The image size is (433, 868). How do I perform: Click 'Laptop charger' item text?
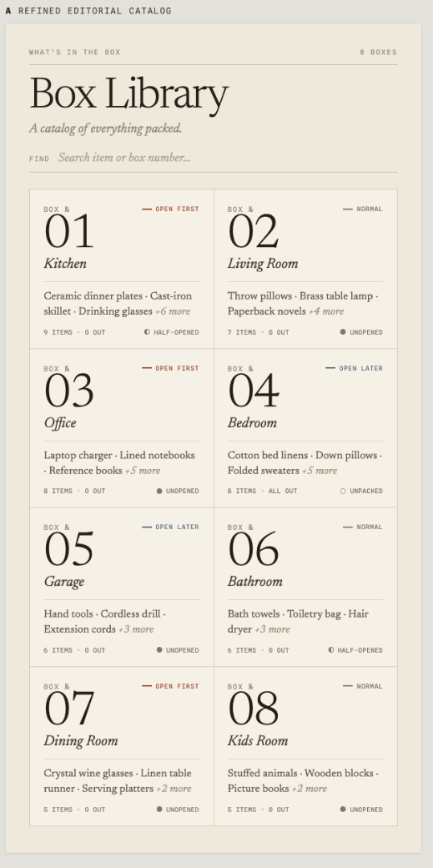[78, 456]
